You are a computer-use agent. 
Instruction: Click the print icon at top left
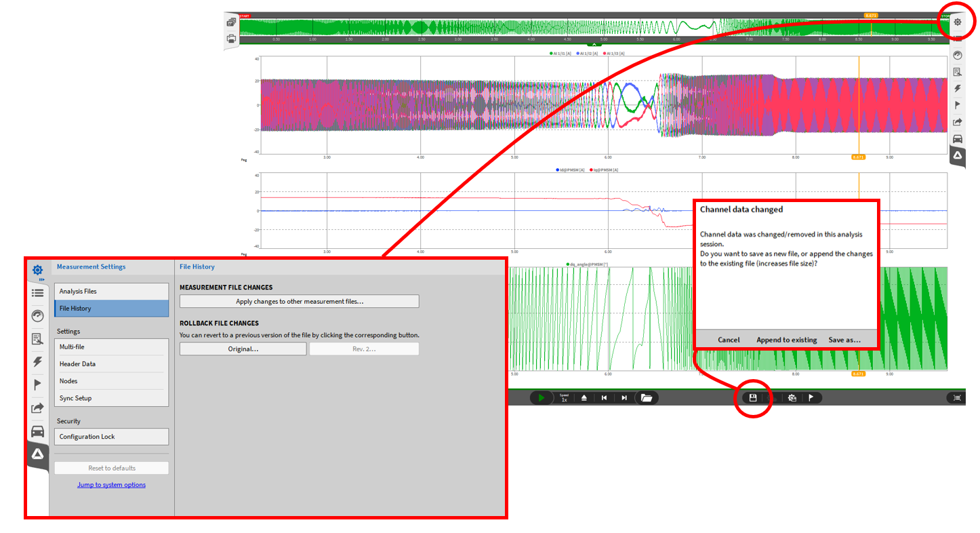tap(232, 39)
